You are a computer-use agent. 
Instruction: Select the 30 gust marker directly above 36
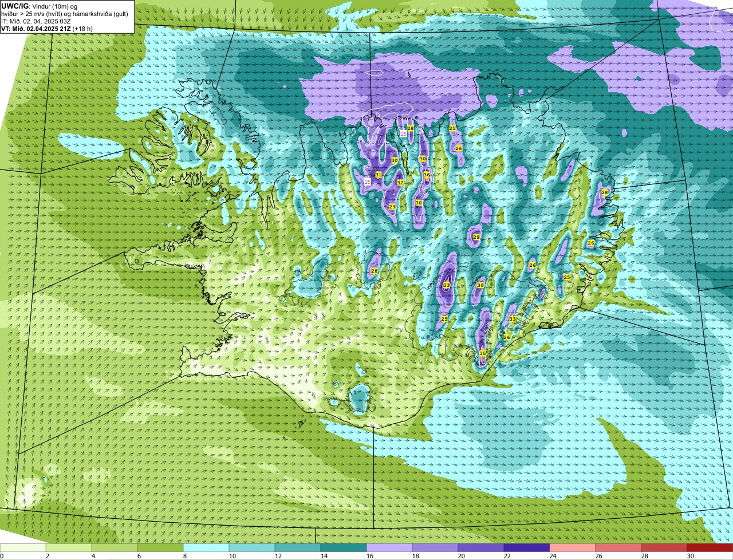pyautogui.click(x=422, y=159)
